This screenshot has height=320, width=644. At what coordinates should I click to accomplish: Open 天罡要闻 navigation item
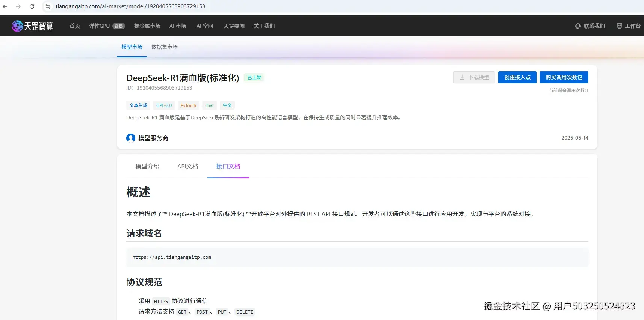(x=234, y=26)
